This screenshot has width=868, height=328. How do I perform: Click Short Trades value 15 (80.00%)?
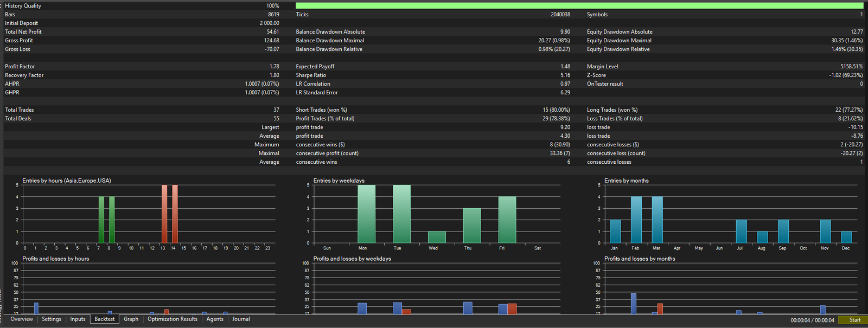coord(556,110)
